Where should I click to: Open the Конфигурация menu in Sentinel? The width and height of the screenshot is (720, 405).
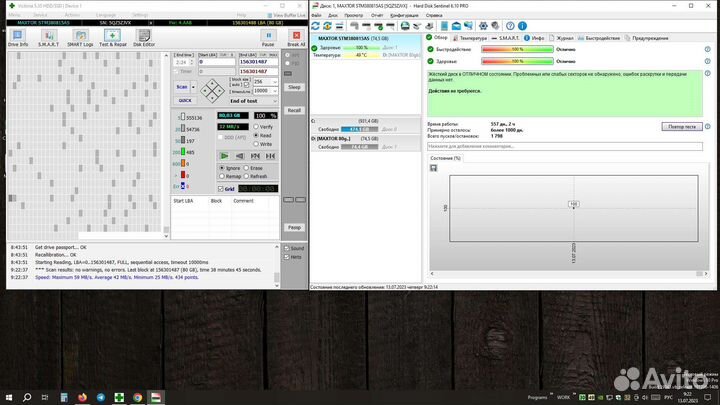point(404,15)
